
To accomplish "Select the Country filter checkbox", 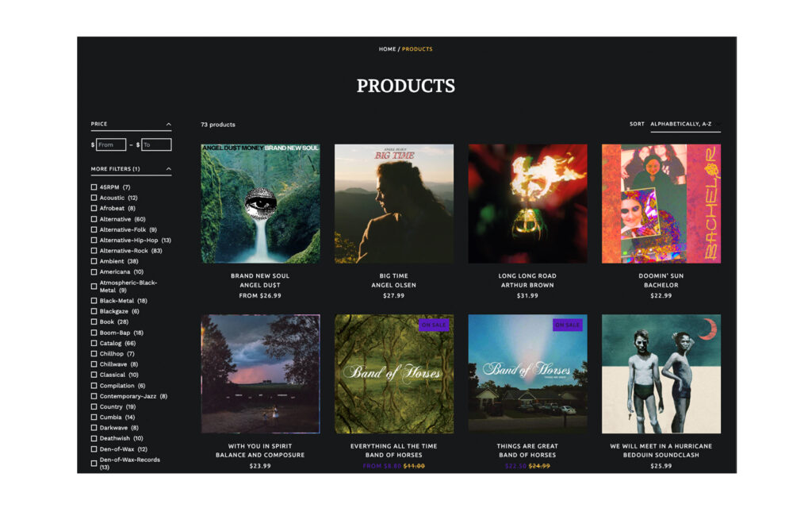I will click(x=94, y=407).
